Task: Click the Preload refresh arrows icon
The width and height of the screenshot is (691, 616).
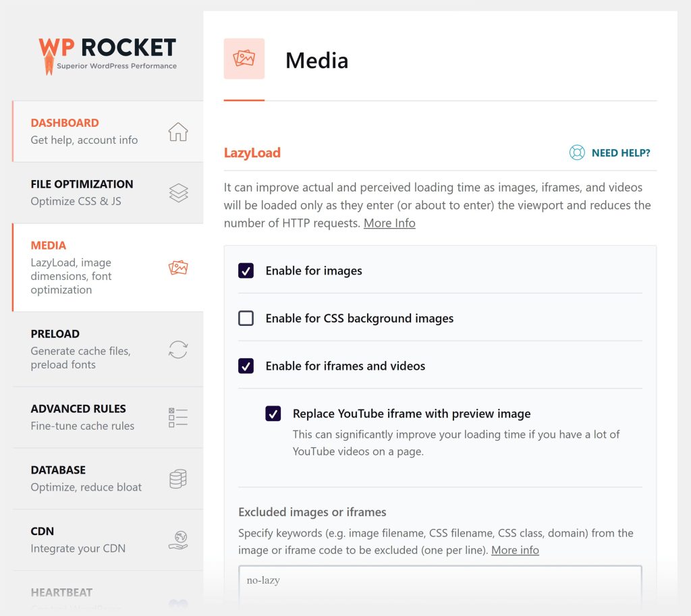Action: pos(178,349)
